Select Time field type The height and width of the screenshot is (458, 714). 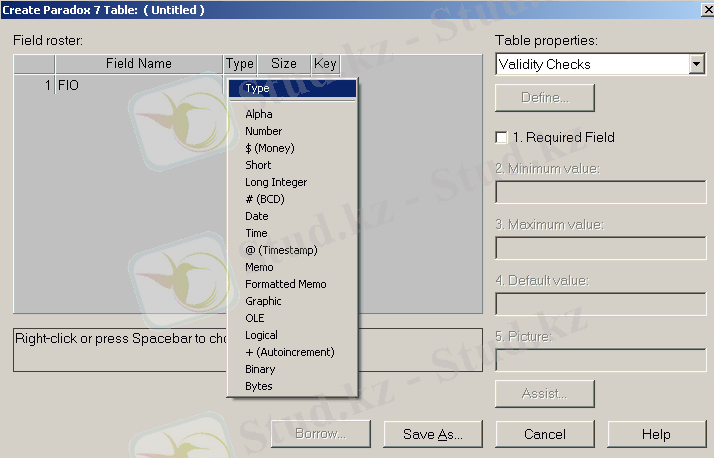click(292, 233)
